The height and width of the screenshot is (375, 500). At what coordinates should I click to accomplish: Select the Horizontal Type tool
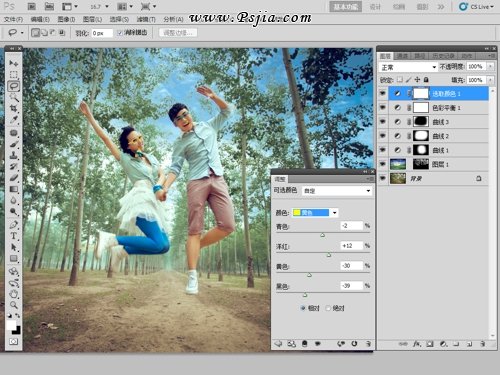pyautogui.click(x=13, y=236)
